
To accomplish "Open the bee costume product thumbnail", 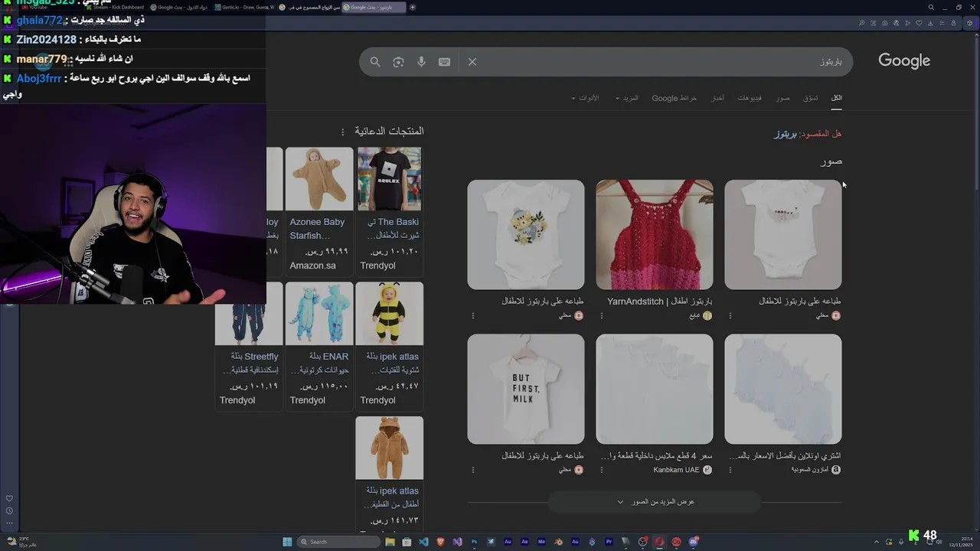I will (x=390, y=314).
